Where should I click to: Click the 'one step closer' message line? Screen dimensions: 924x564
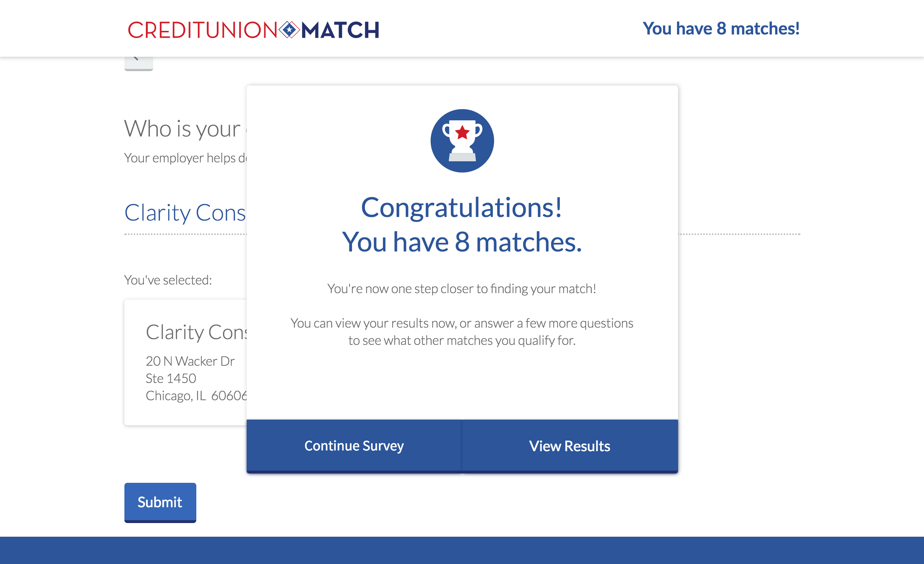462,288
